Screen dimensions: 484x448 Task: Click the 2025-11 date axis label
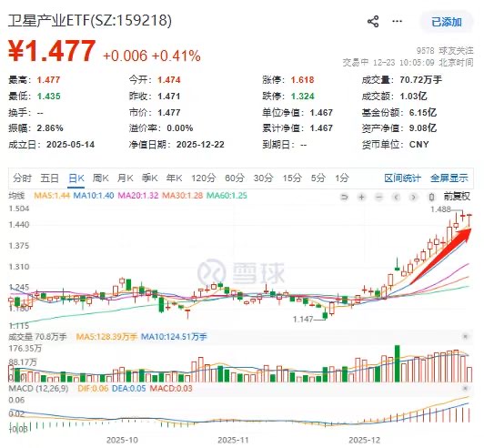coord(233,440)
